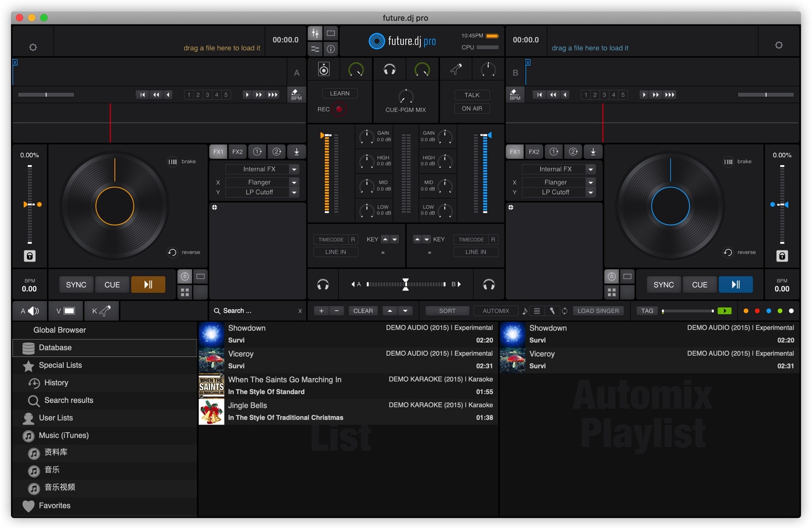
Task: Select the orange color tag dot
Action: (x=746, y=311)
